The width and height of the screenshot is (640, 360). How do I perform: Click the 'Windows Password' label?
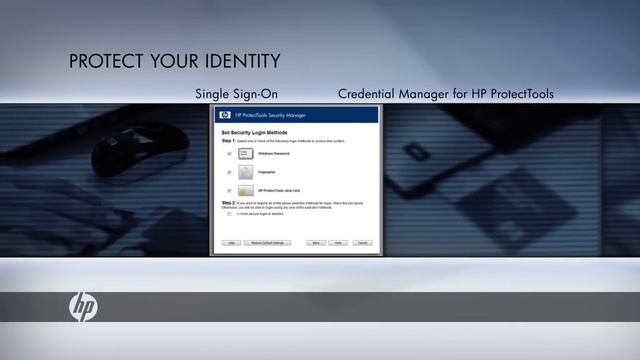point(274,153)
